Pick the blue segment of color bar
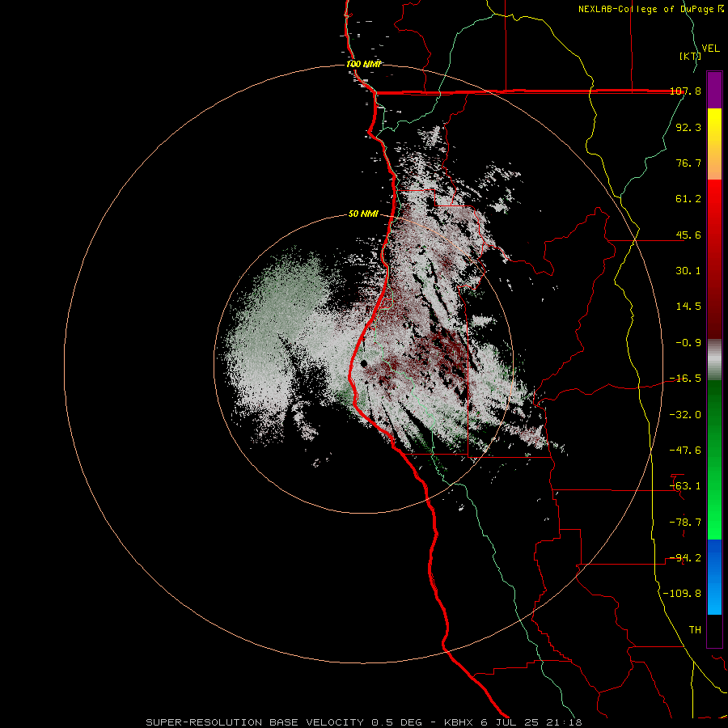Viewport: 728px width, 728px height. pos(714,577)
